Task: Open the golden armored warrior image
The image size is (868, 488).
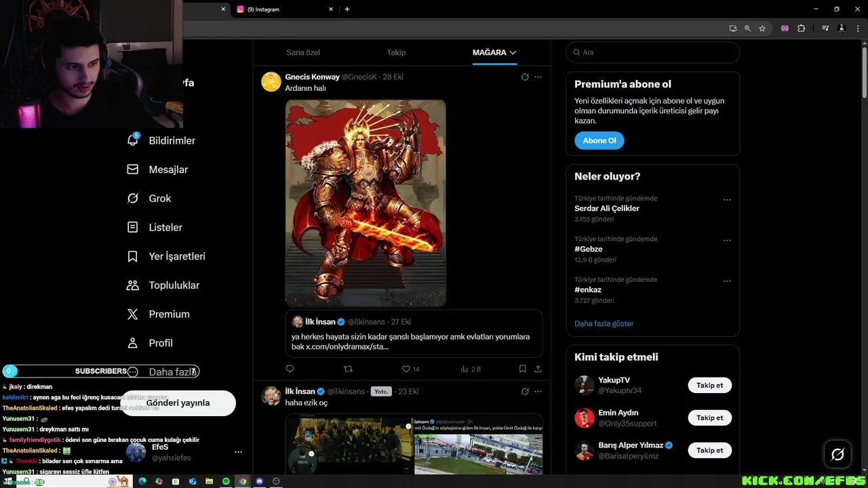Action: coord(366,203)
